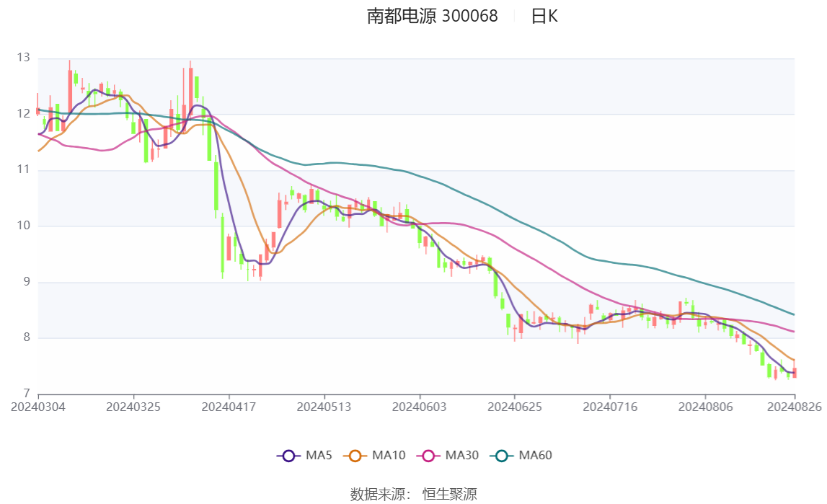Click x-axis date label 20240603

420,407
